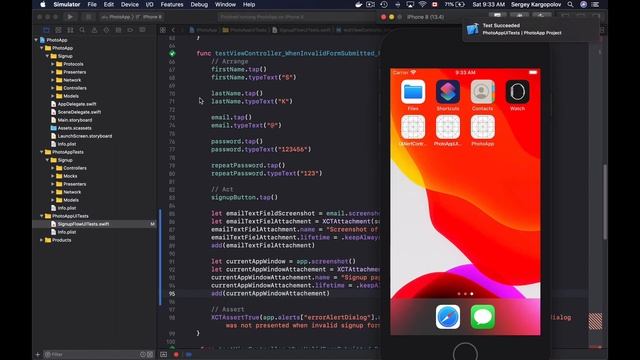Collapse the PhotoAppUITests group
640x360 pixels.
tap(42, 216)
